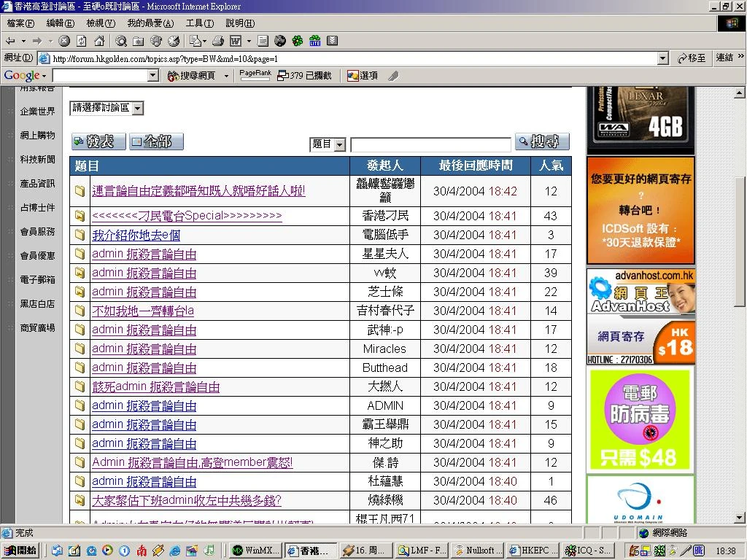Click the 發表 post button

(98, 141)
